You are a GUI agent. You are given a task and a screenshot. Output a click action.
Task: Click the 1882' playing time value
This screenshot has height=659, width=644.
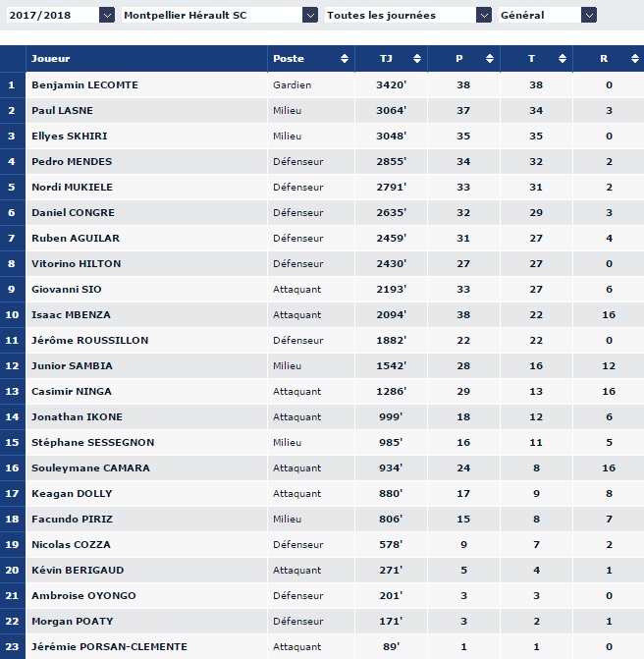(x=391, y=341)
